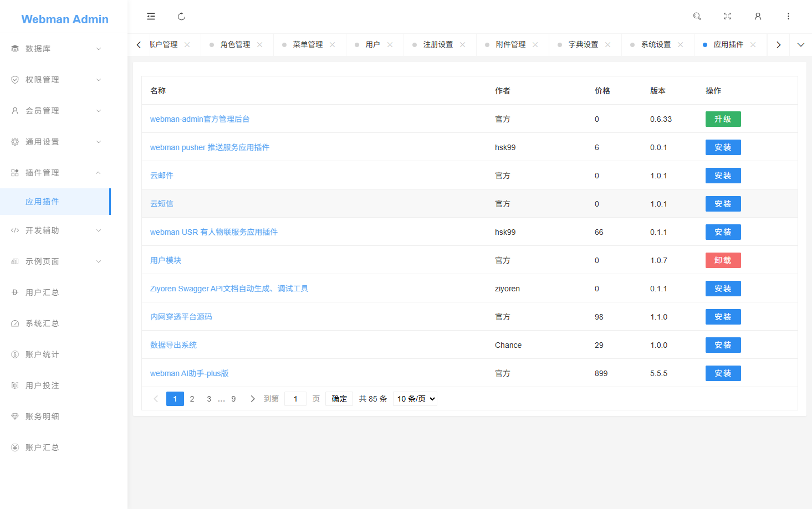The height and width of the screenshot is (509, 812).
Task: Click the page number input field
Action: (295, 398)
